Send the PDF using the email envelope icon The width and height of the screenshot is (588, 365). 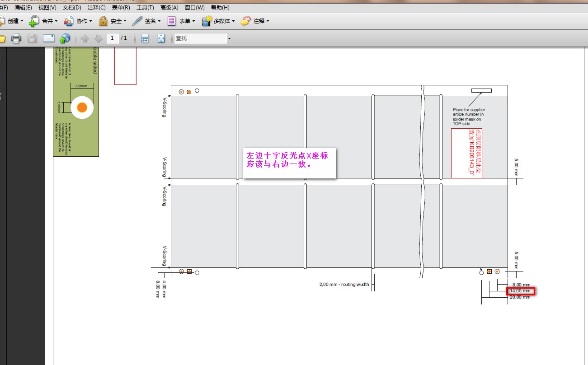[48, 38]
